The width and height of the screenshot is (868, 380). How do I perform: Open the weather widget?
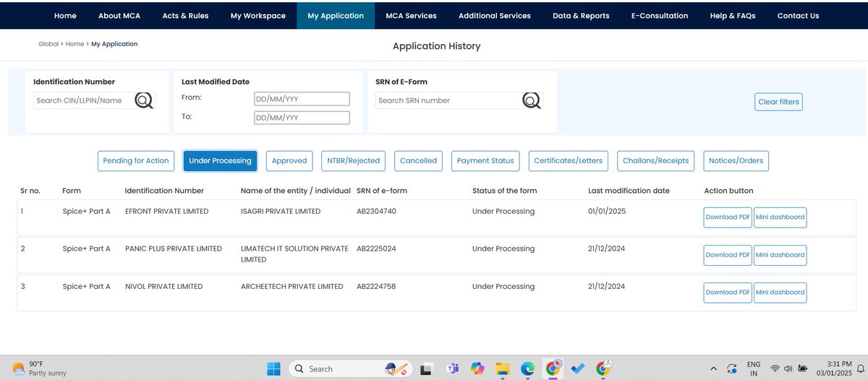(x=41, y=368)
